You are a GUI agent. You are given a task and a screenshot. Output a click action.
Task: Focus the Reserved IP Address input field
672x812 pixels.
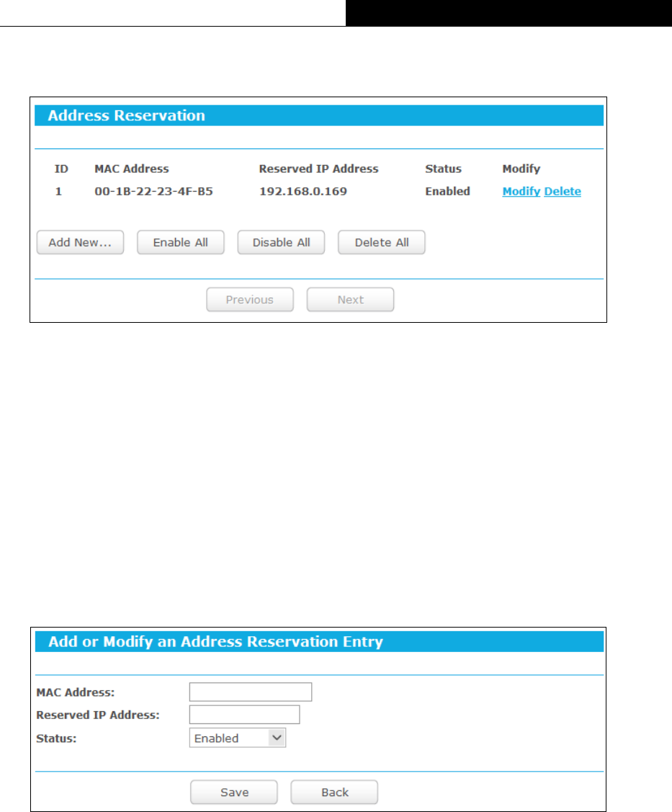point(244,715)
